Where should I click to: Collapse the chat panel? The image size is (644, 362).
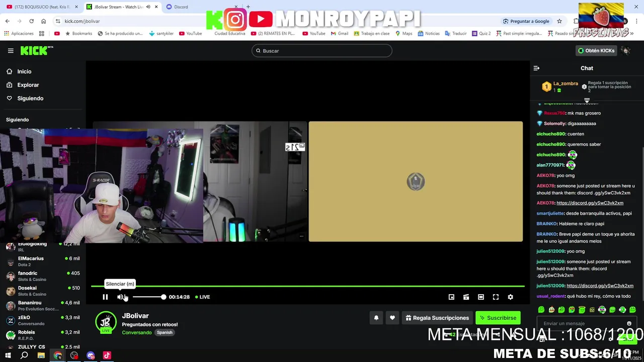[x=536, y=68]
